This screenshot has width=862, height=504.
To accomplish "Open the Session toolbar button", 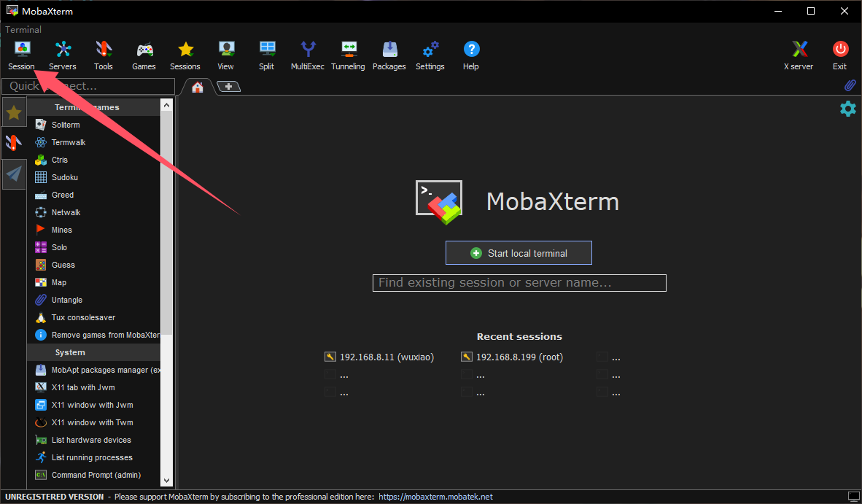I will tap(21, 55).
